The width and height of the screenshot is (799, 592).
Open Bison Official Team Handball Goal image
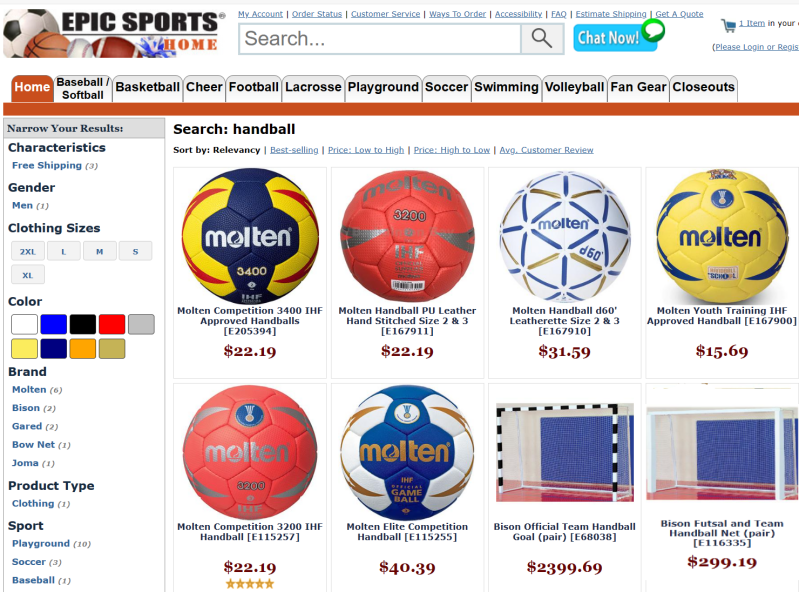coord(565,453)
